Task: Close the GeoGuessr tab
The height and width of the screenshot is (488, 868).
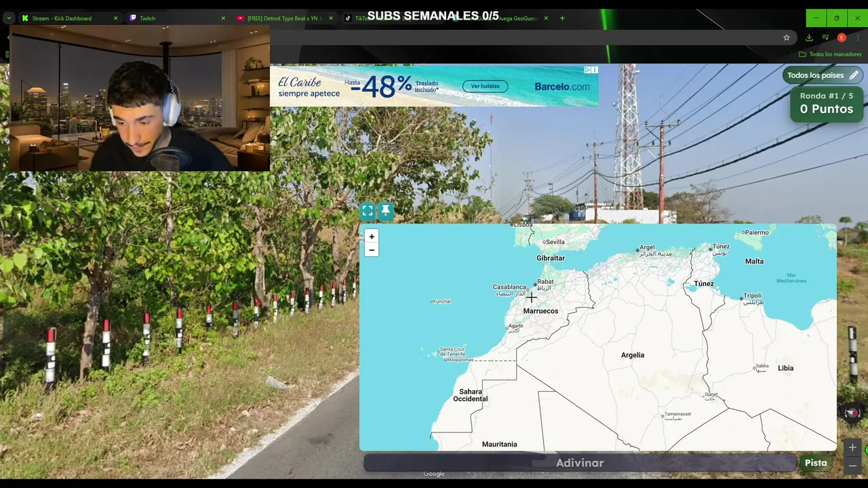Action: 546,18
